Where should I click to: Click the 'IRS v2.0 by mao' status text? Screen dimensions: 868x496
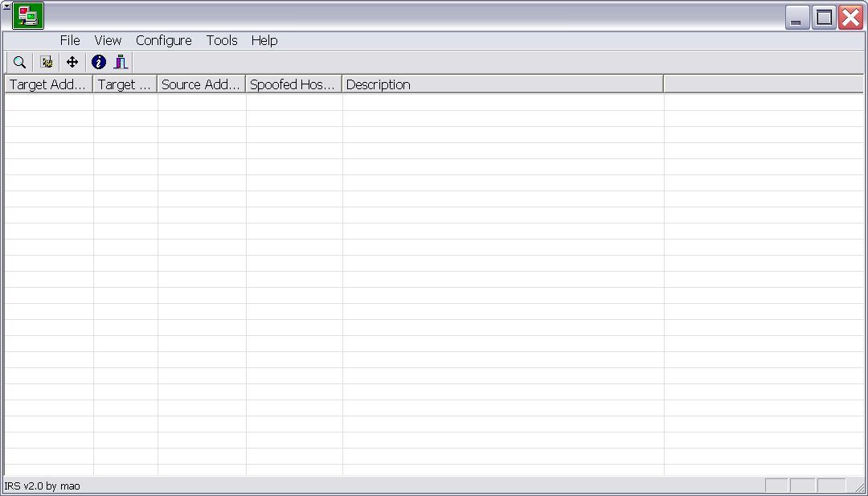click(x=42, y=486)
